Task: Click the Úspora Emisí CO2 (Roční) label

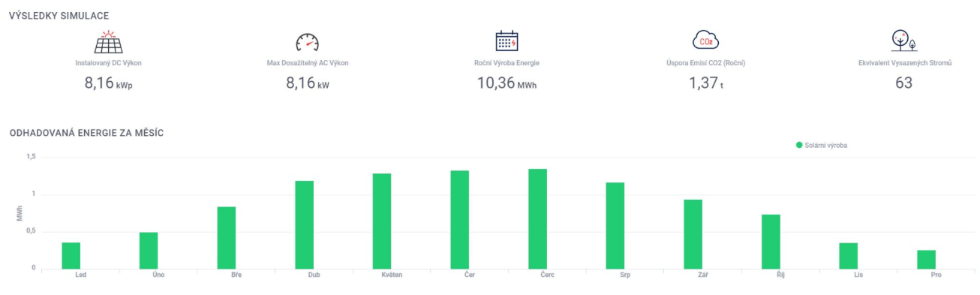Action: (x=705, y=62)
